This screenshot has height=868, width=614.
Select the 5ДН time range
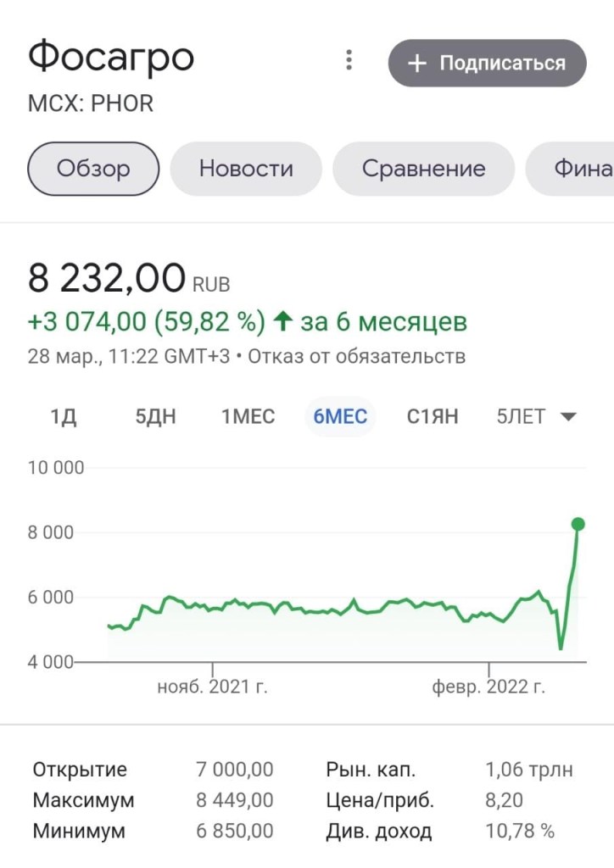[x=157, y=417]
